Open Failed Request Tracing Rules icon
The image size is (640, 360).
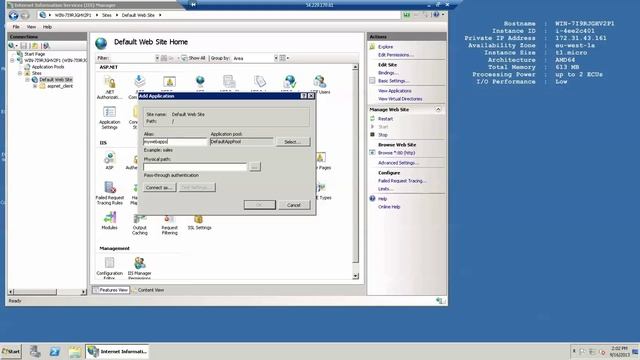(109, 193)
